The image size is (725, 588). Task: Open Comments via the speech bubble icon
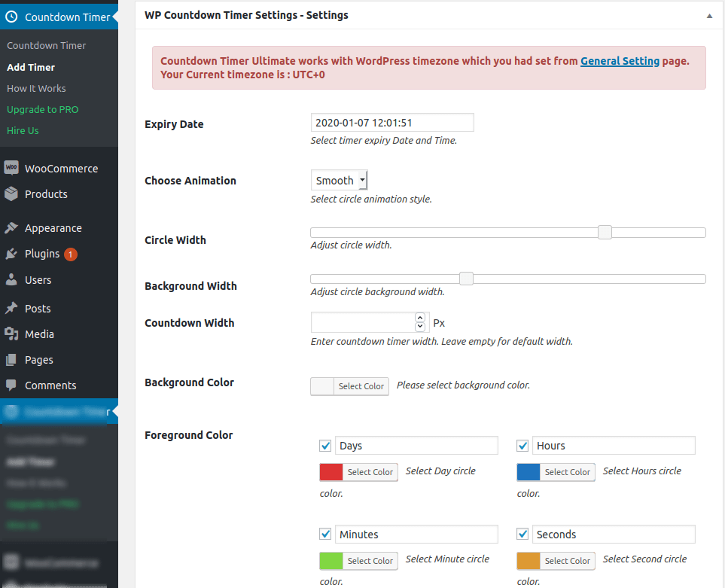coord(11,385)
